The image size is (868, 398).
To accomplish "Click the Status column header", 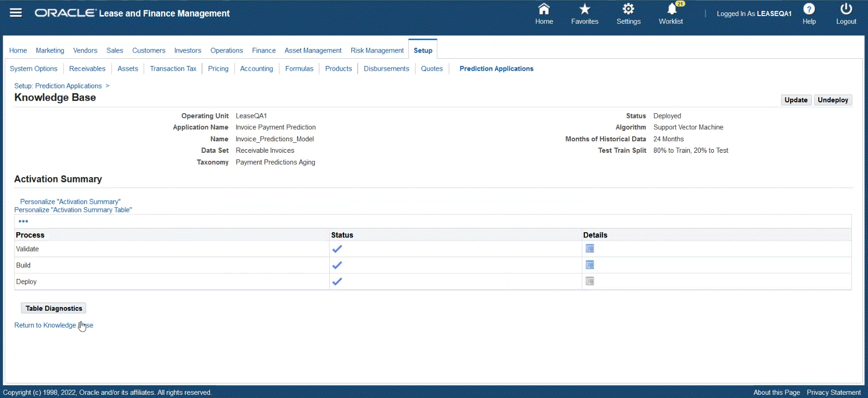I will pos(342,235).
